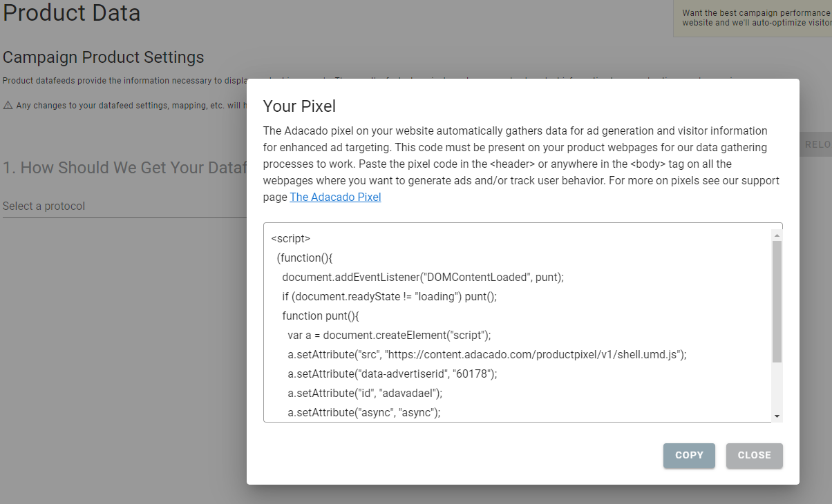Click the shell.umd.js src attribute line

[487, 355]
